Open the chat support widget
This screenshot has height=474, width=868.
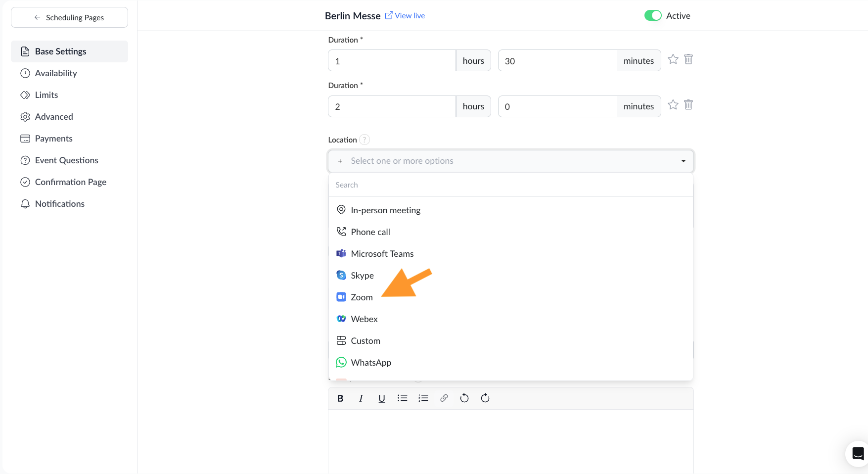(x=858, y=454)
